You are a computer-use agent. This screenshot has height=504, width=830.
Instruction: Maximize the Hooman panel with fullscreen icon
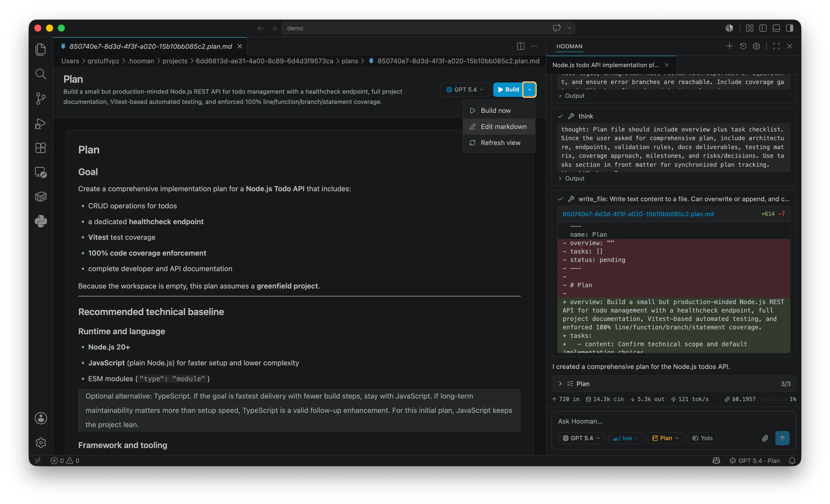click(x=776, y=46)
